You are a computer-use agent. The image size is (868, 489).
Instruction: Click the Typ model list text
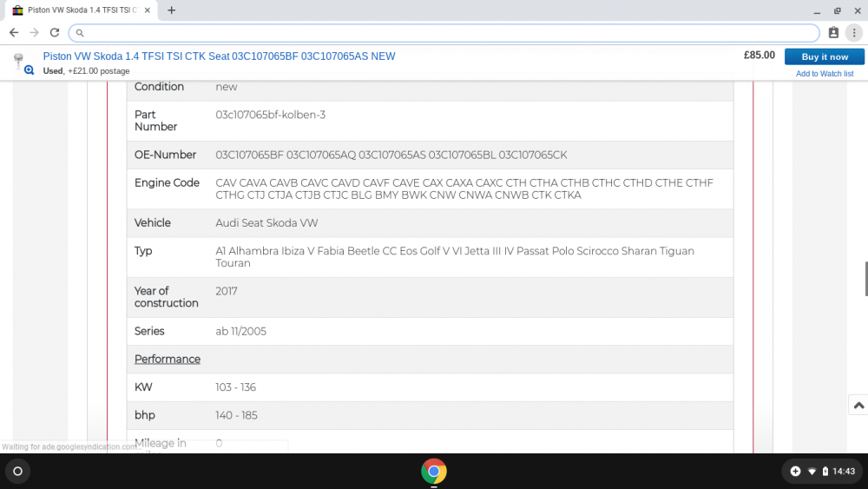coord(455,257)
